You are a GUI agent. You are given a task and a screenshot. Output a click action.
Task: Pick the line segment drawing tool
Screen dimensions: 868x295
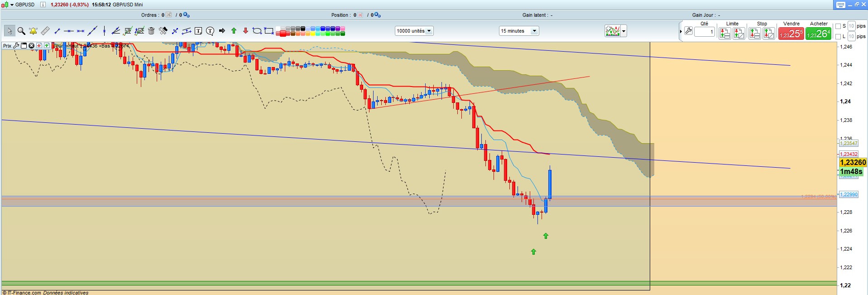(x=57, y=31)
